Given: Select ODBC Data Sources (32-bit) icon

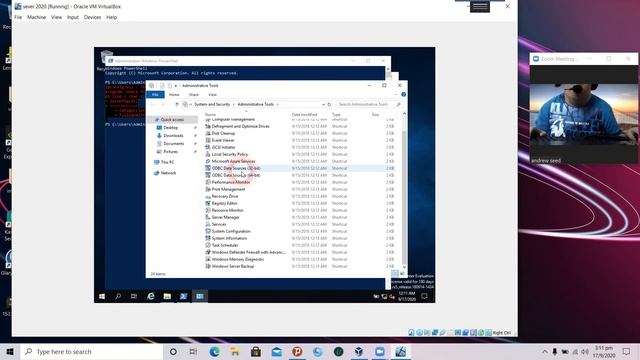Looking at the screenshot, I should [x=208, y=168].
